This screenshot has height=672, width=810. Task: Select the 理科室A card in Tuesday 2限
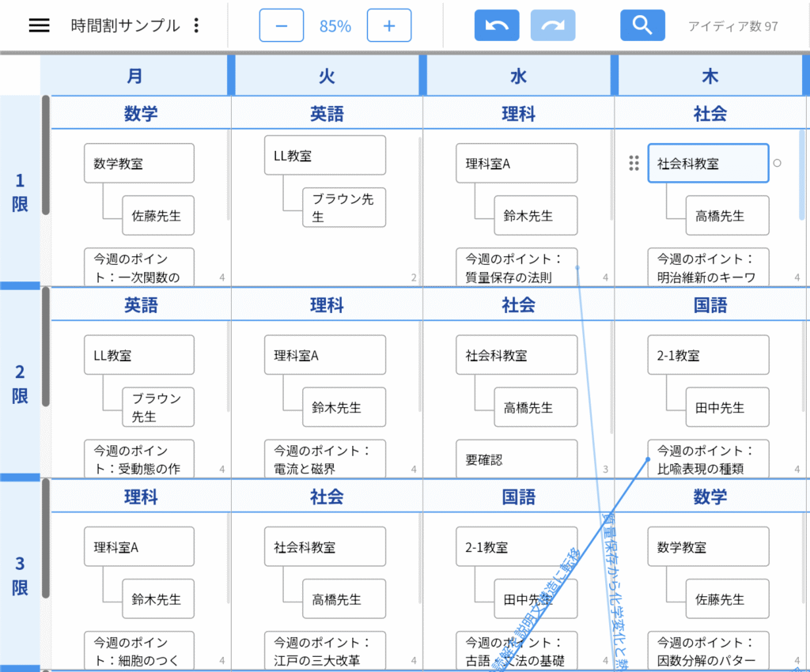(325, 355)
